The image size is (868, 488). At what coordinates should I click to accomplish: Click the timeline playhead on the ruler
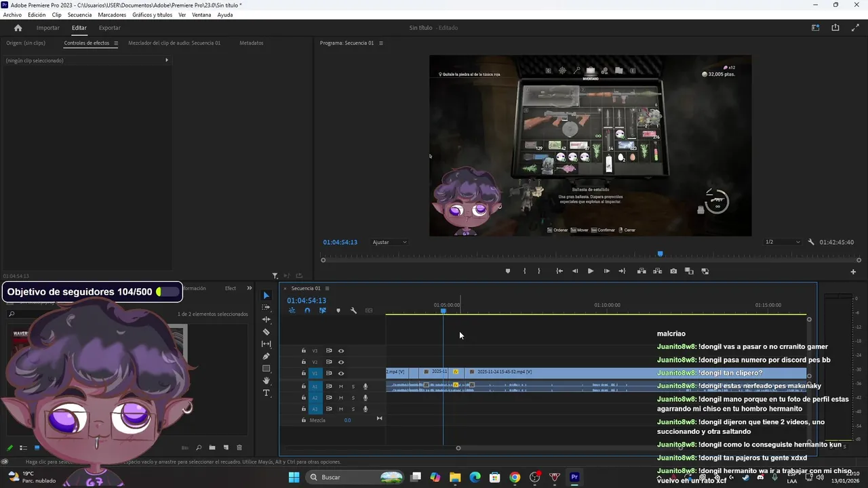[443, 311]
